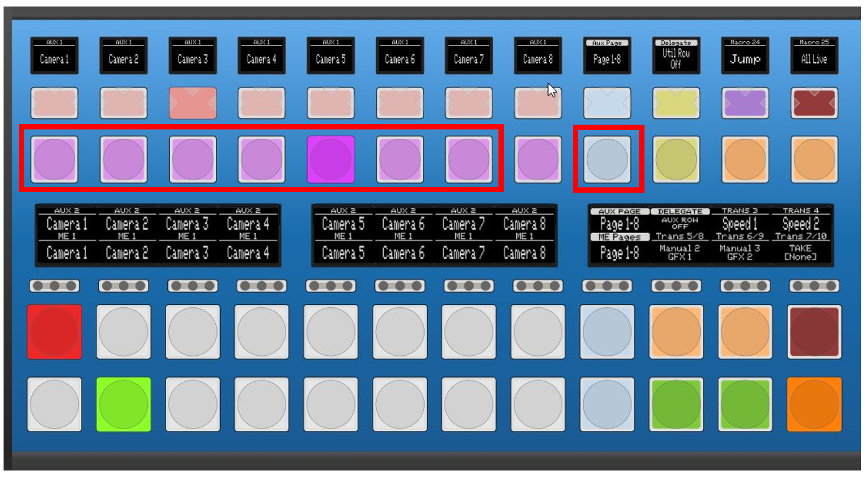Toggle the small pink key directly below Camera 2 display
This screenshot has width=868, height=477.
pyautogui.click(x=124, y=103)
